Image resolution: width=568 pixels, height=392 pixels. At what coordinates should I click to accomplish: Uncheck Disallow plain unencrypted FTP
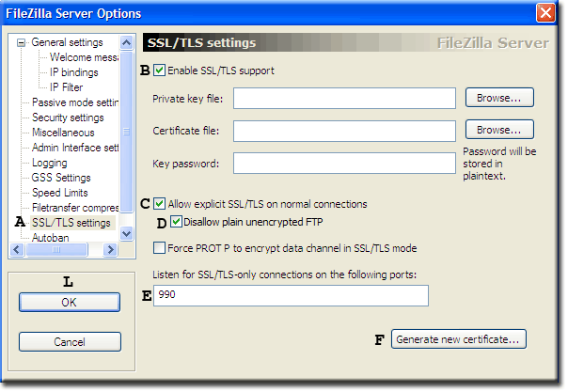[177, 221]
